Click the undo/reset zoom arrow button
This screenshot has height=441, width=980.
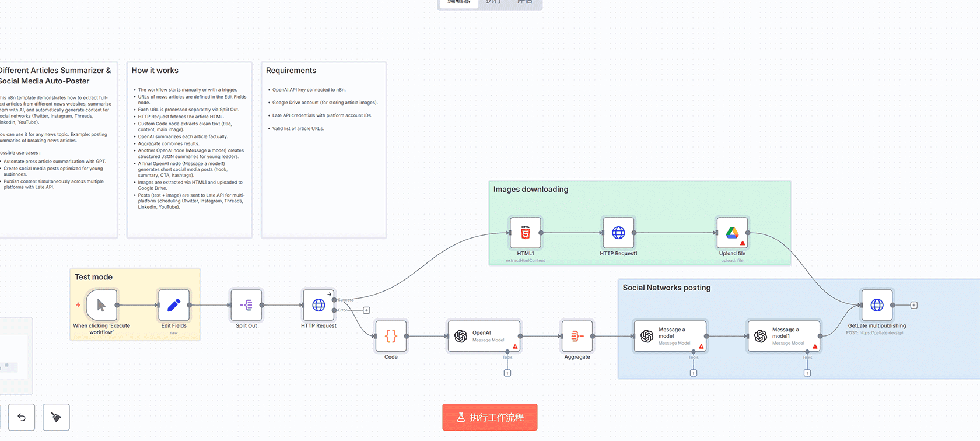point(22,417)
